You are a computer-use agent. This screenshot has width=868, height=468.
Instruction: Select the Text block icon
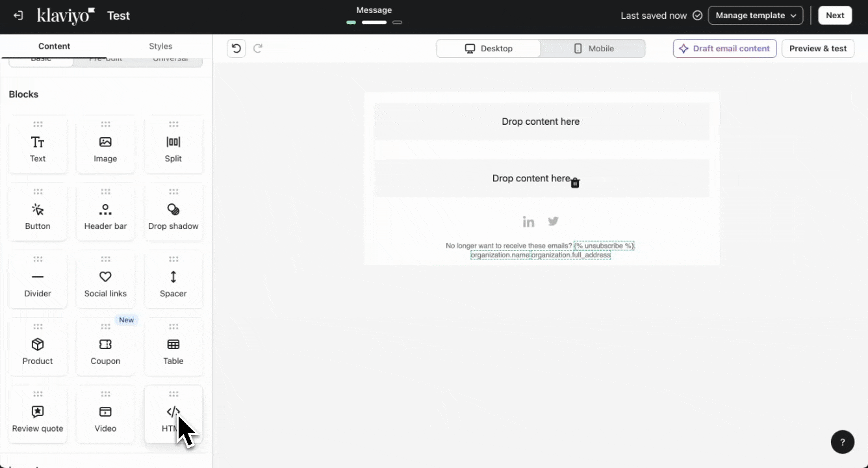[x=38, y=142]
